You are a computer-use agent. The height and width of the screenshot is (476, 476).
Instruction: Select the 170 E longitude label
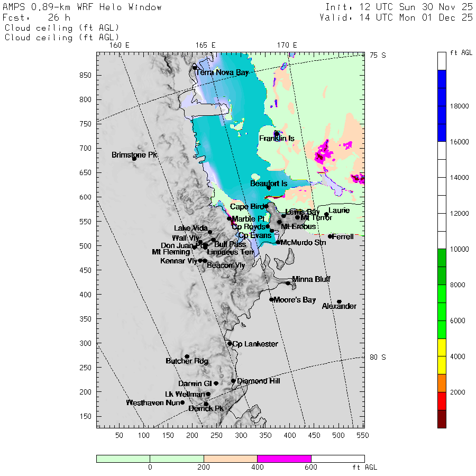coord(287,45)
